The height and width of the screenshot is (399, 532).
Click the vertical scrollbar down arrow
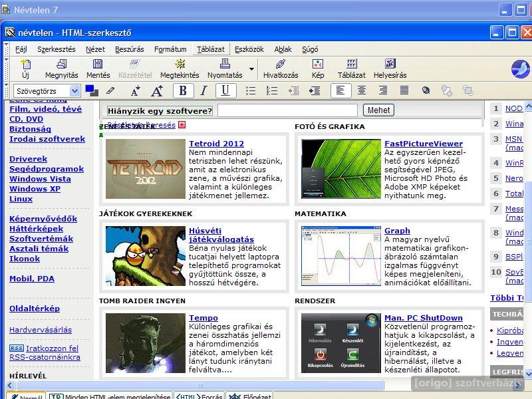pos(528,374)
